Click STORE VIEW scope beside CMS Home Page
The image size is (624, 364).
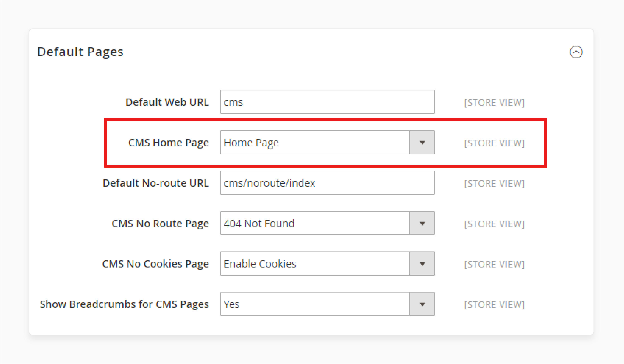click(x=494, y=143)
